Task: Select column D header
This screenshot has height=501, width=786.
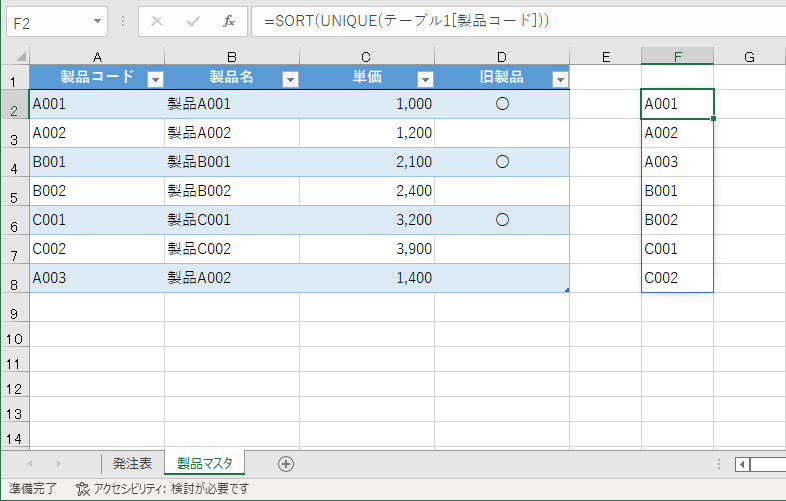Action: click(x=502, y=56)
